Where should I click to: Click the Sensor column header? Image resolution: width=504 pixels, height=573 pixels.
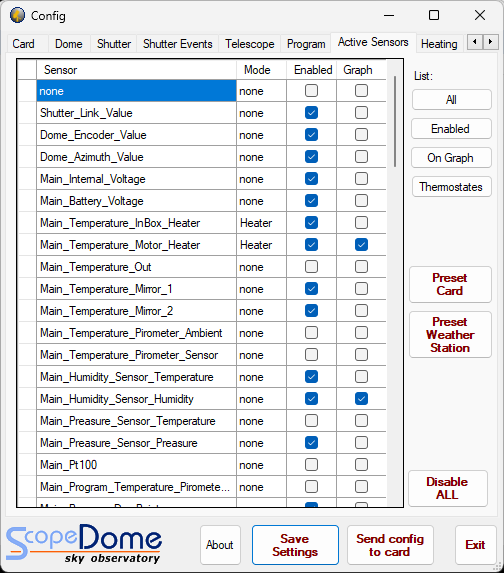pyautogui.click(x=136, y=70)
